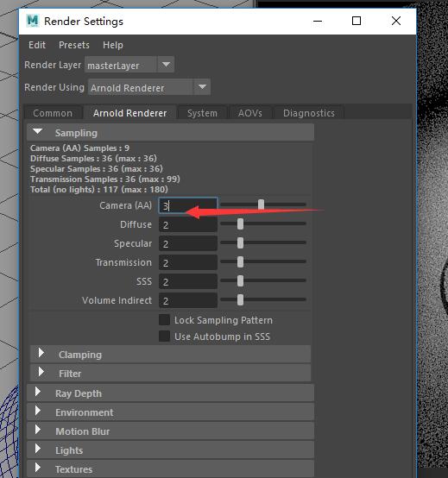Click the 'Diffuse Samples : 36 (max : 36)' line
448x478 pixels.
tap(93, 159)
